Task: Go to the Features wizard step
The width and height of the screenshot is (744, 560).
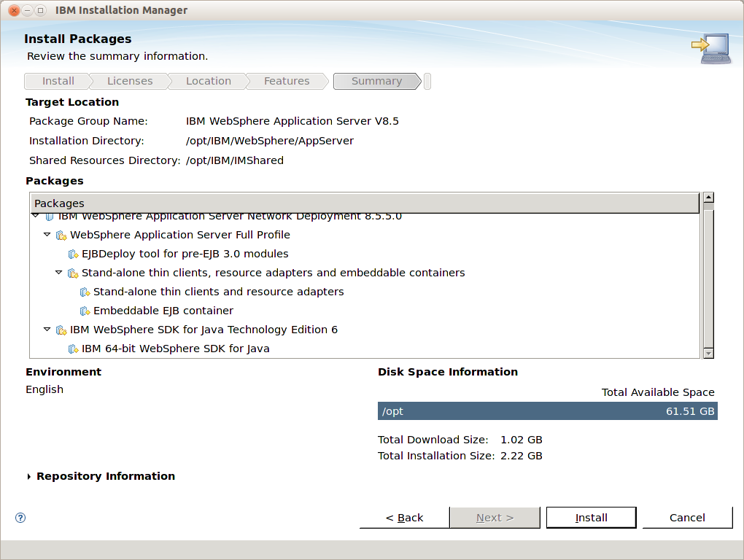Action: coord(287,81)
